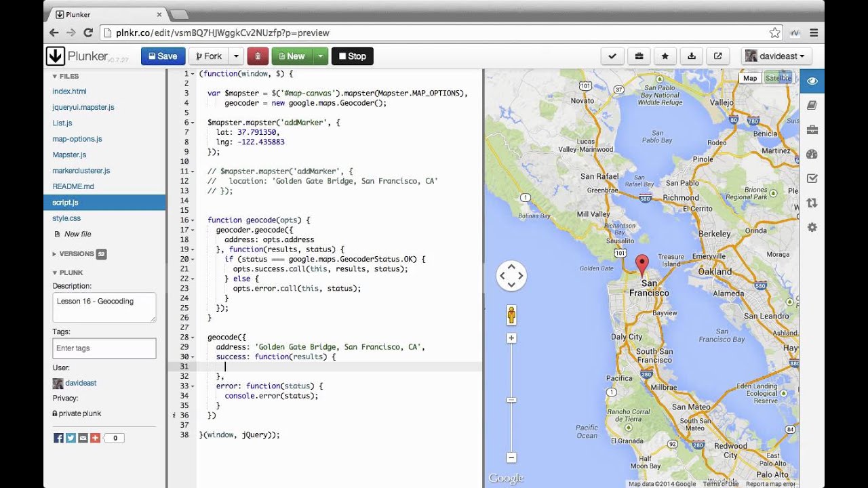
Task: Share on Twitter icon
Action: coord(71,439)
